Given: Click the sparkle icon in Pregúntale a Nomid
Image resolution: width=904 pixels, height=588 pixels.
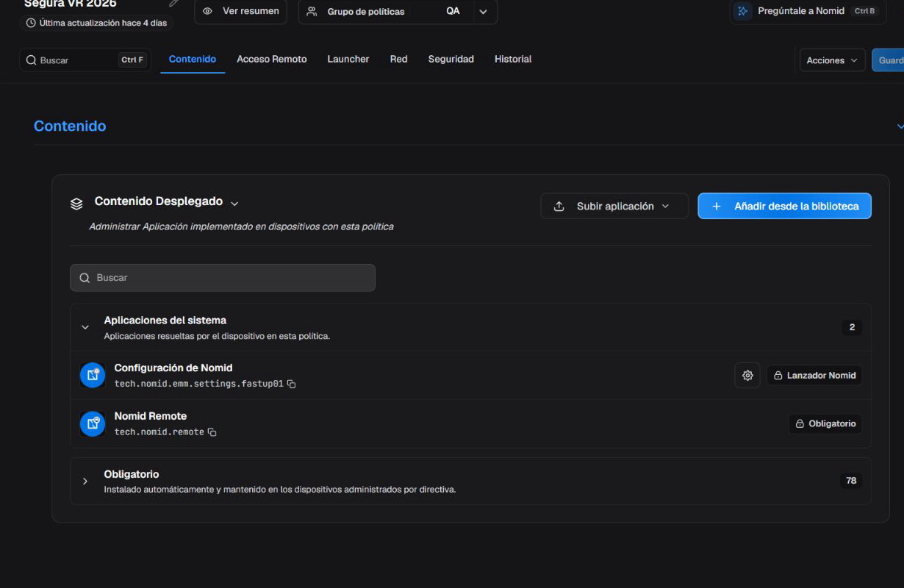Looking at the screenshot, I should 743,11.
